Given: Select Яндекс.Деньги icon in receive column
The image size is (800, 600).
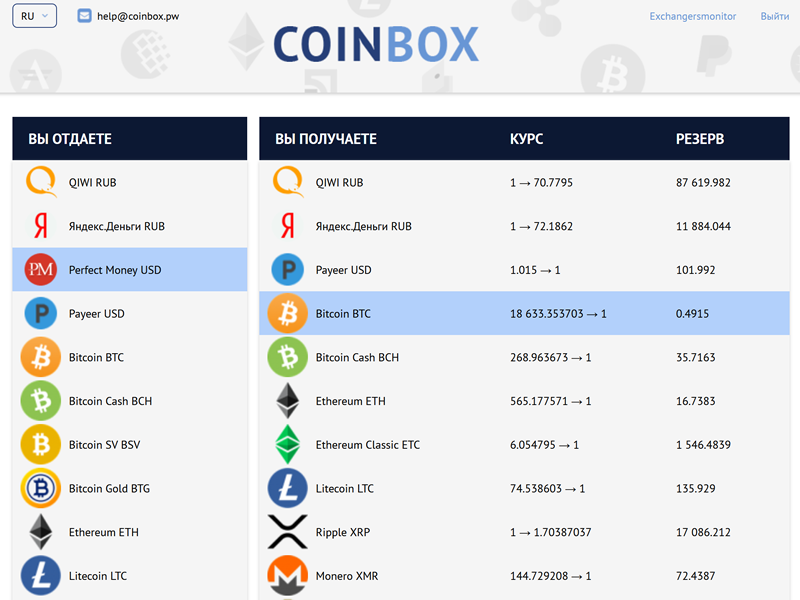Looking at the screenshot, I should [288, 226].
